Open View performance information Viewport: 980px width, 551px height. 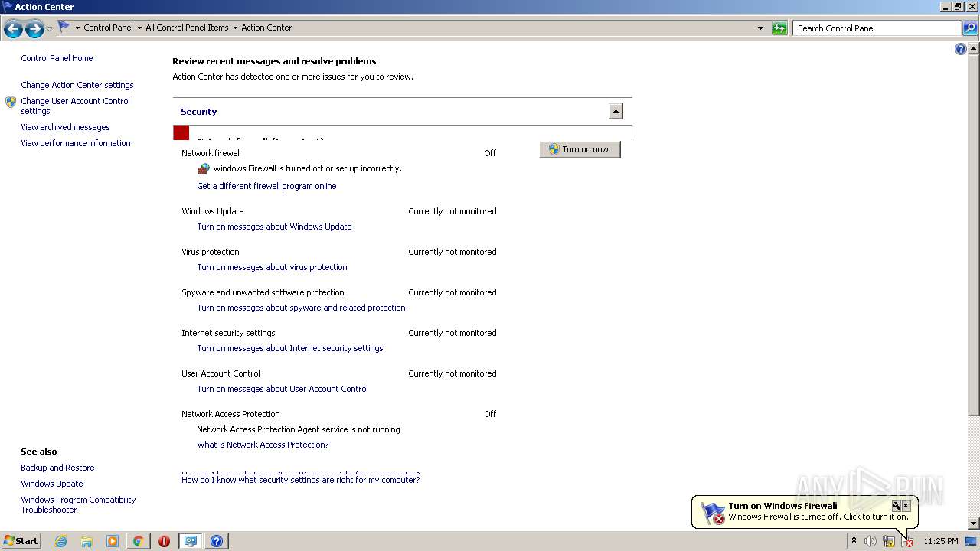tap(76, 143)
